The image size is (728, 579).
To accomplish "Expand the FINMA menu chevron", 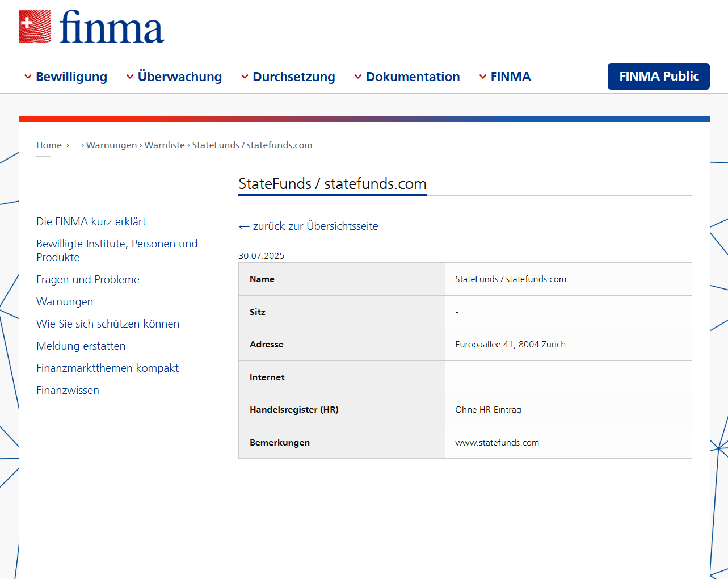I will point(483,77).
